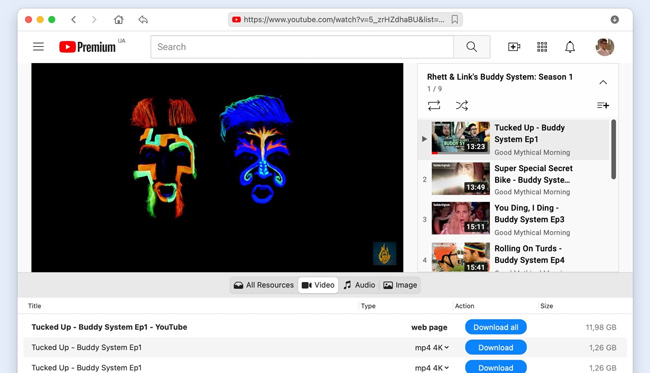Select the Tucked Up - YouTube web page row

[325, 327]
